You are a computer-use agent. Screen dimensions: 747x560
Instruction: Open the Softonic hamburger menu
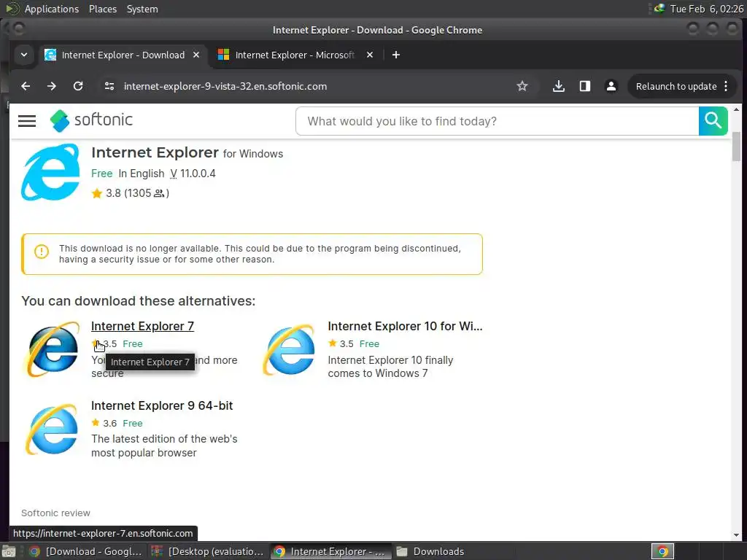tap(27, 121)
